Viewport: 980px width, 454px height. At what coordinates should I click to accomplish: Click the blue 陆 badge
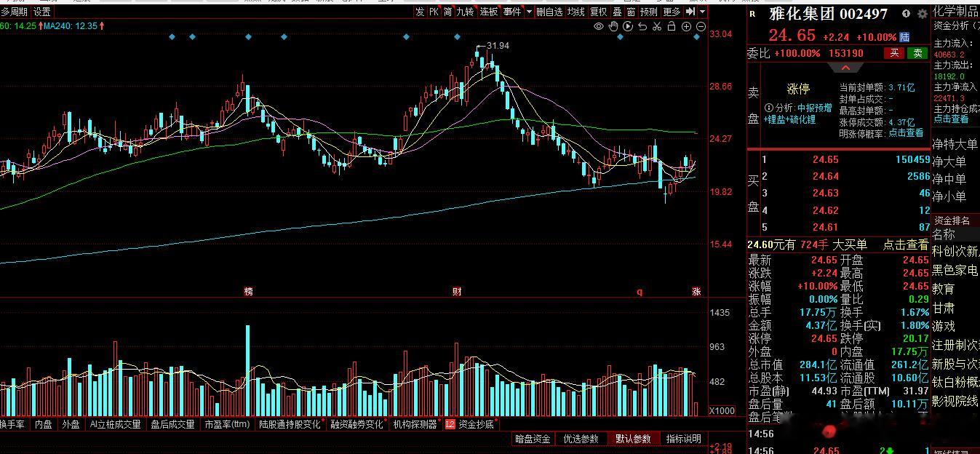(x=905, y=36)
